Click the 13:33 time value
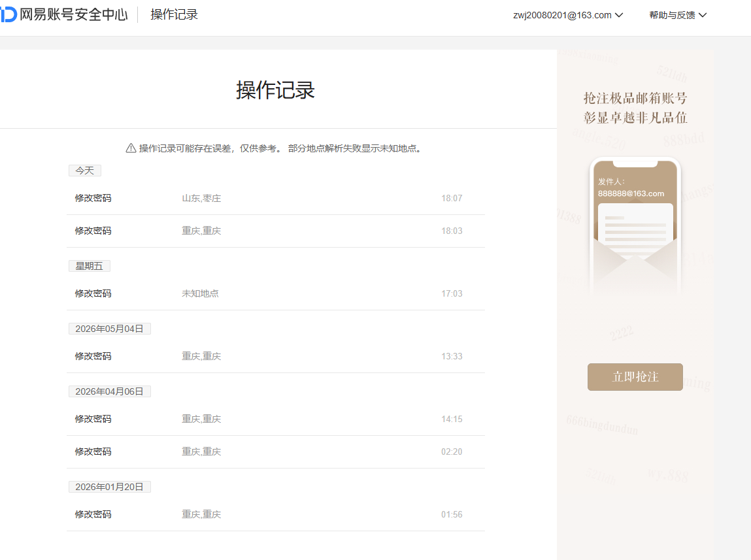The width and height of the screenshot is (751, 560). (452, 356)
